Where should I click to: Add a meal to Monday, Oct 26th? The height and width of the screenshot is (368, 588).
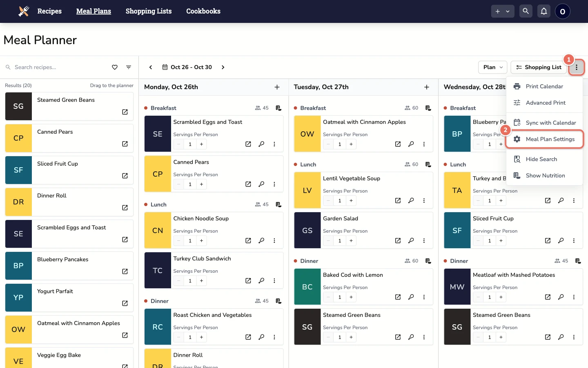pyautogui.click(x=277, y=87)
